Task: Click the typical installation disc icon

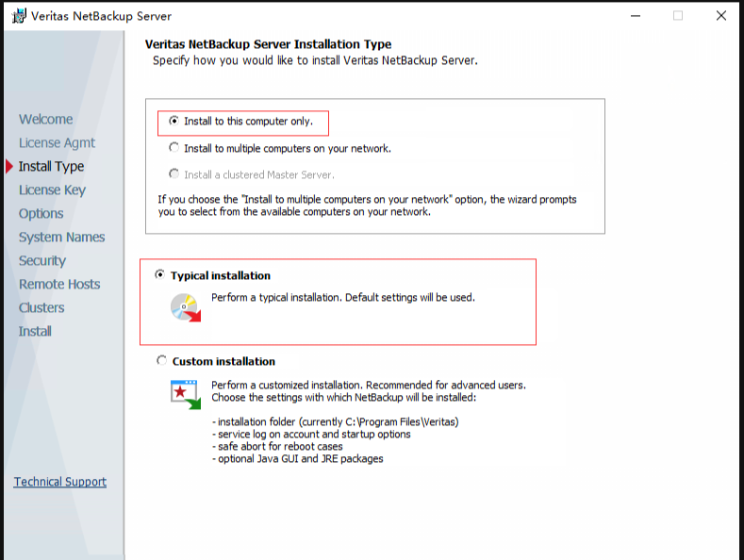Action: (x=186, y=307)
